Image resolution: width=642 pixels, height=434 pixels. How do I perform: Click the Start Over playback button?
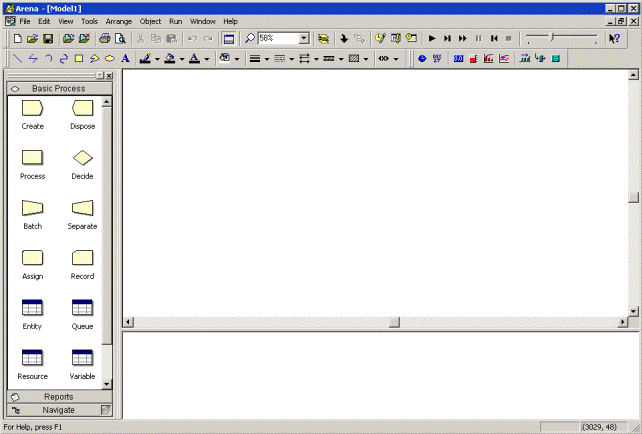click(x=494, y=38)
